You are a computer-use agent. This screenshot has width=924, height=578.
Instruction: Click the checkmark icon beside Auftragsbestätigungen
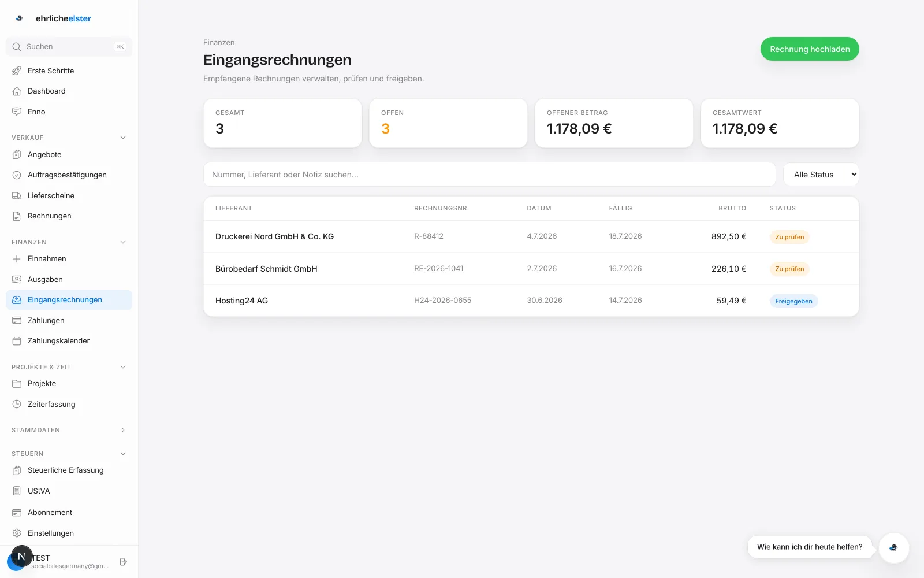(x=17, y=175)
